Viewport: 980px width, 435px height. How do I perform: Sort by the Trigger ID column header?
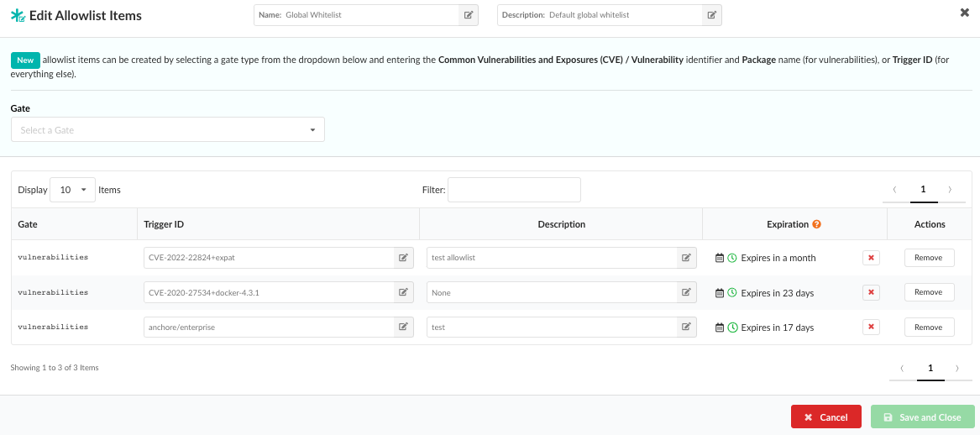tap(164, 225)
